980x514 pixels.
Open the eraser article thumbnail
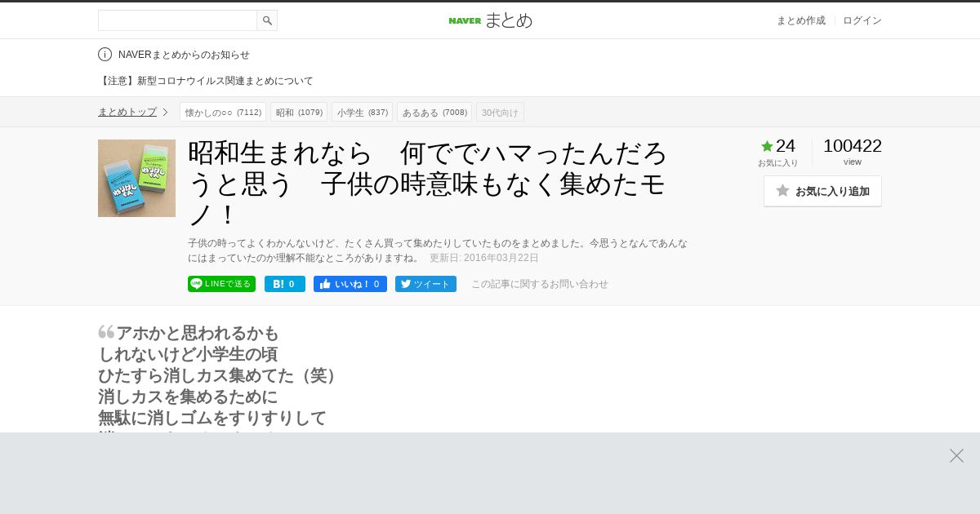click(x=136, y=178)
